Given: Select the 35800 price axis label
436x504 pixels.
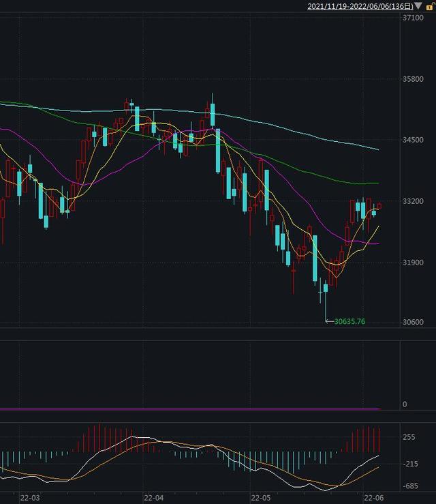Looking at the screenshot, I should pos(413,79).
